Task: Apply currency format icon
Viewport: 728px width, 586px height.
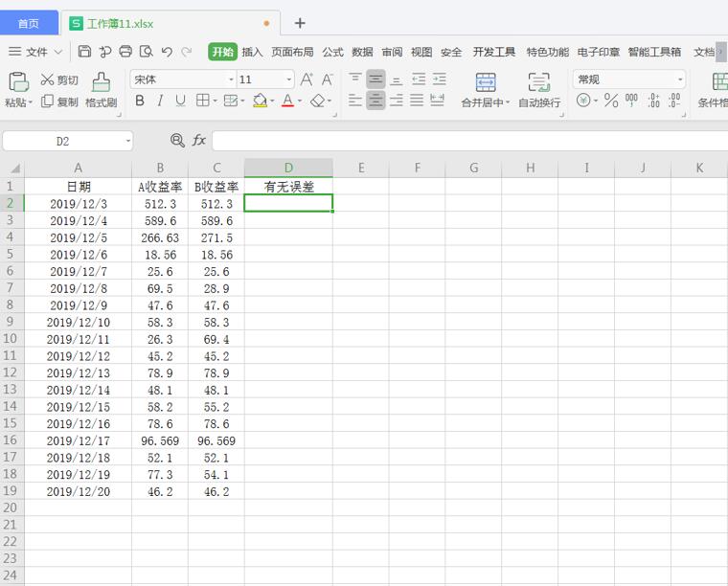Action: (583, 101)
